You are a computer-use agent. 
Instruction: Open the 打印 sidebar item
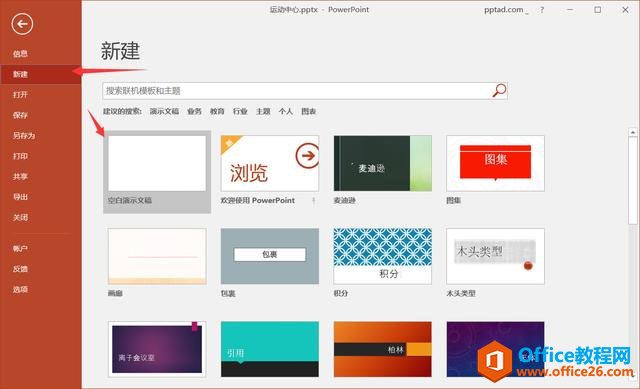20,156
